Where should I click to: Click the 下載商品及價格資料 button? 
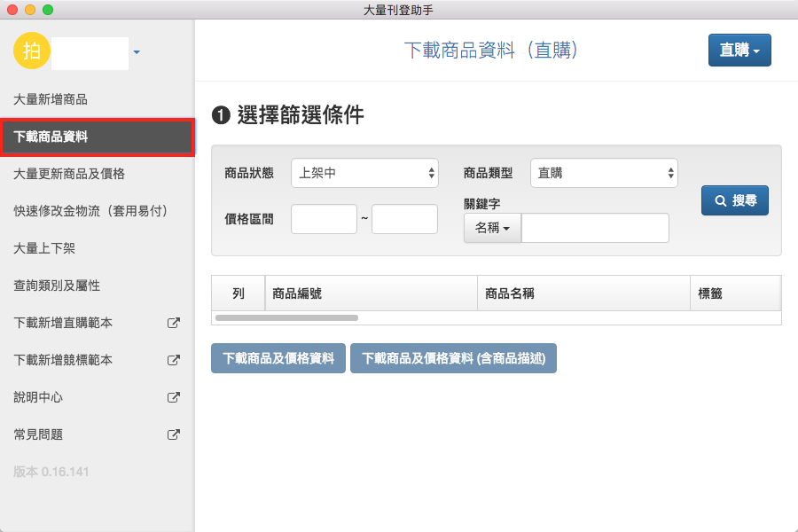pyautogui.click(x=278, y=358)
